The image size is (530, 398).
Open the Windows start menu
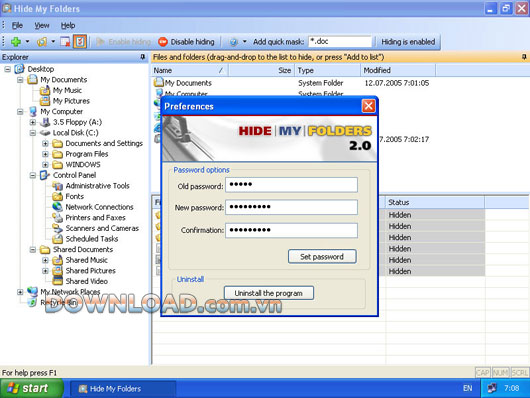(31, 388)
